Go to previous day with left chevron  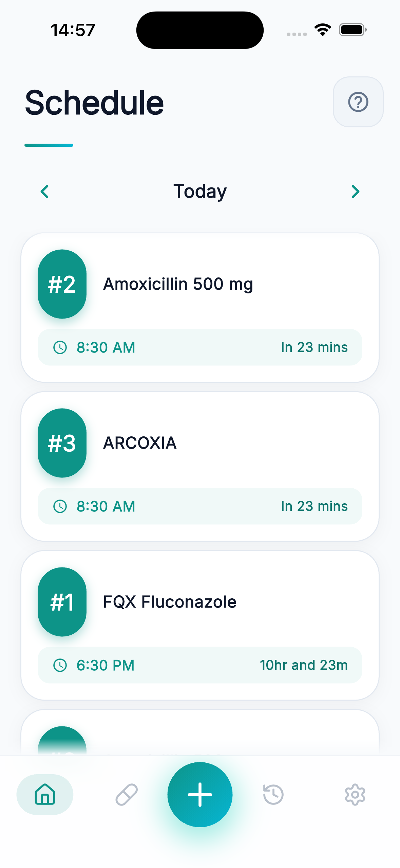point(44,192)
